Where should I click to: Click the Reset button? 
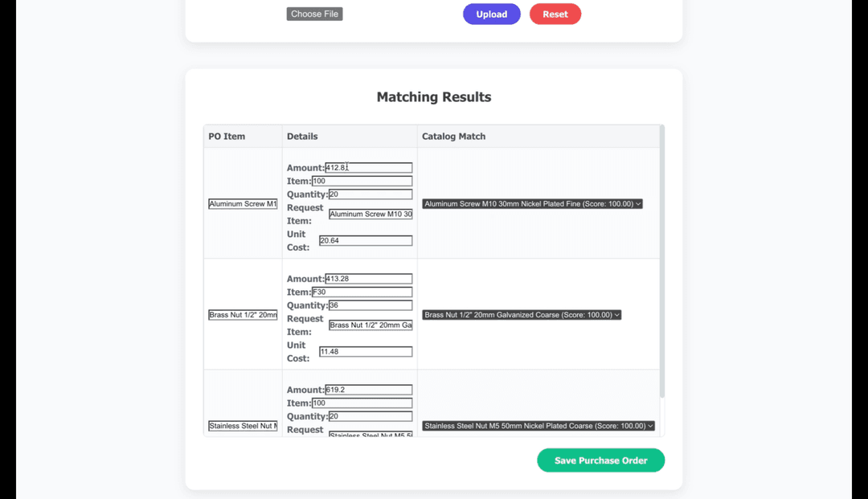[555, 14]
